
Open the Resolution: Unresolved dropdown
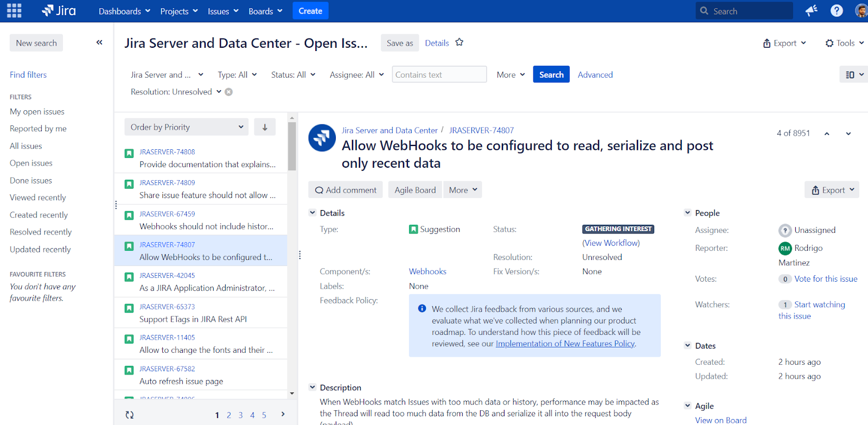[176, 92]
